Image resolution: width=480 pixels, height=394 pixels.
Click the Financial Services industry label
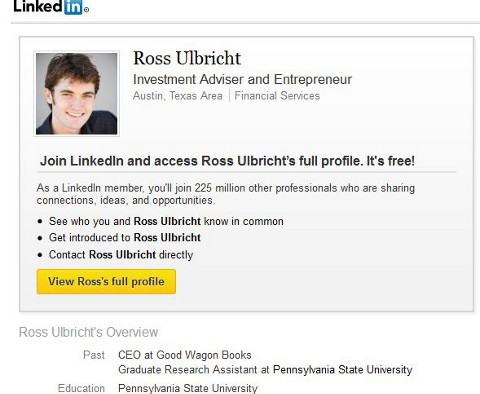tap(277, 96)
